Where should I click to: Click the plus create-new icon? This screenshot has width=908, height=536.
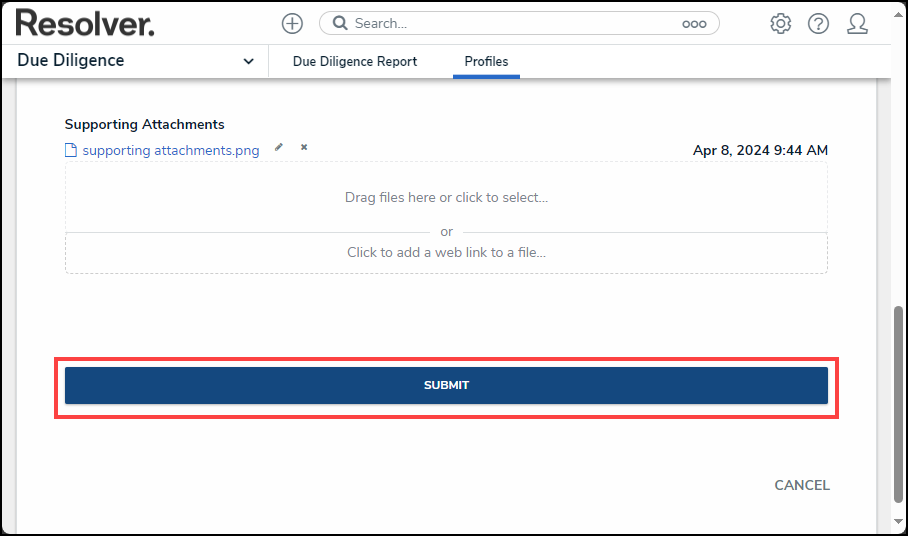coord(292,24)
